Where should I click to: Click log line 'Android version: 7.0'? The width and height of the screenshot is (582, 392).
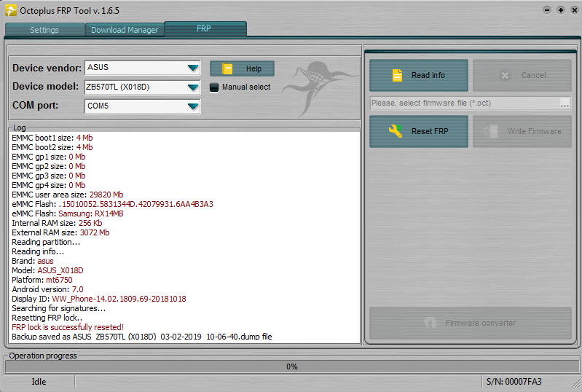pyautogui.click(x=47, y=289)
